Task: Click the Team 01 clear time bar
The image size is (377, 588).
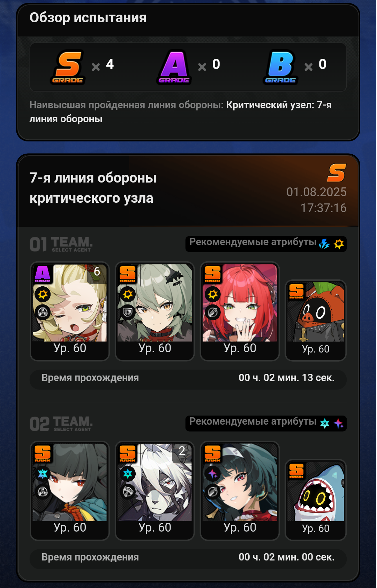Action: 188,378
